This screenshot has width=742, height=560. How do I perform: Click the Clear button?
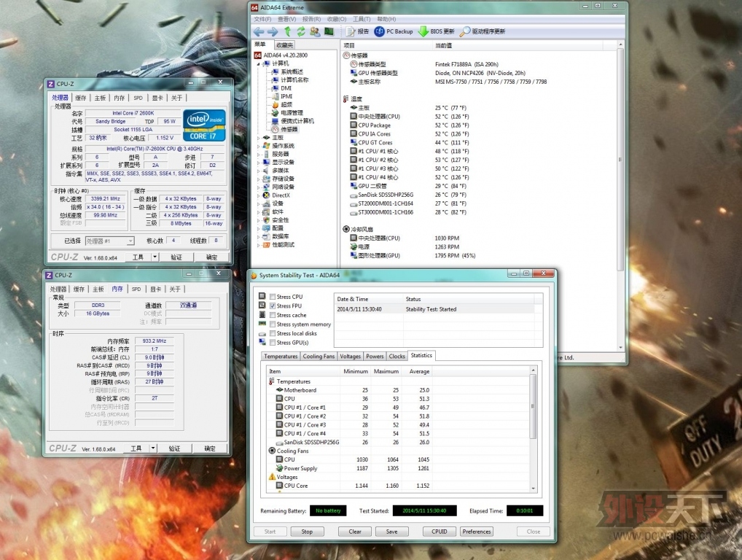coord(355,532)
